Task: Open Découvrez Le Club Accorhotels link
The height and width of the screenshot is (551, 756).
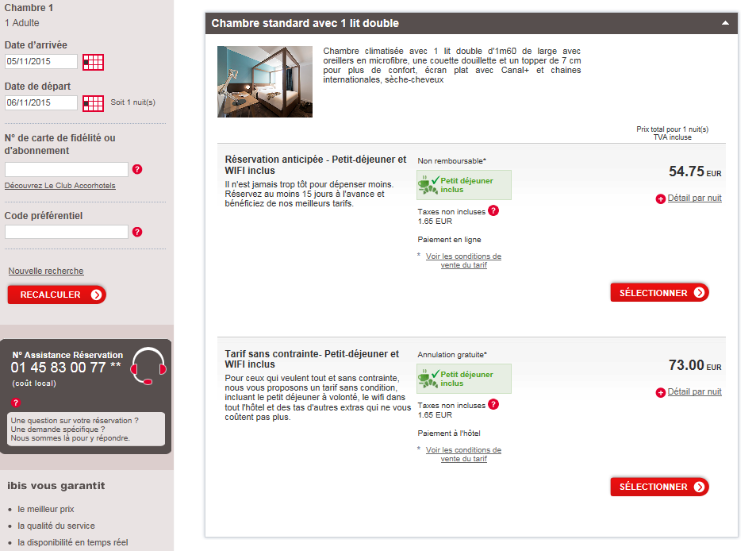Action: pos(59,186)
